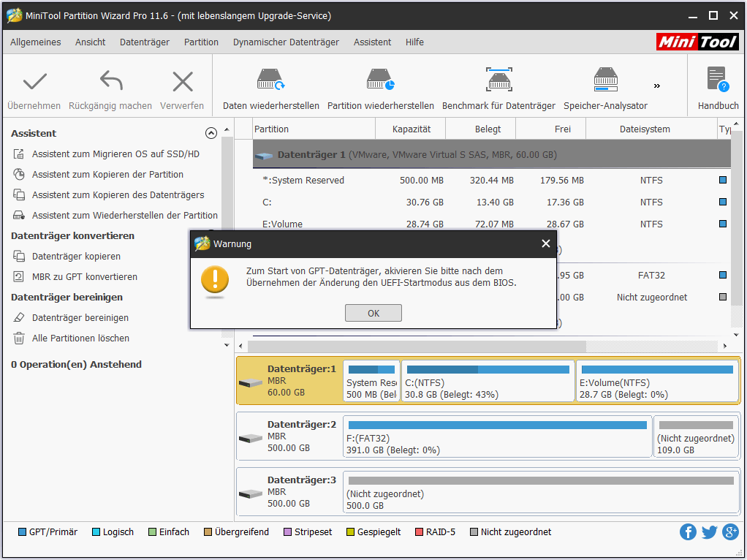The width and height of the screenshot is (747, 560).
Task: Open Twitter social link icon
Action: point(710,531)
